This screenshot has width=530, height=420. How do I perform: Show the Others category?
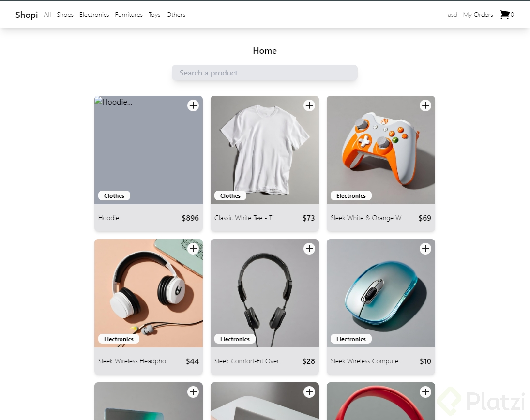point(176,15)
